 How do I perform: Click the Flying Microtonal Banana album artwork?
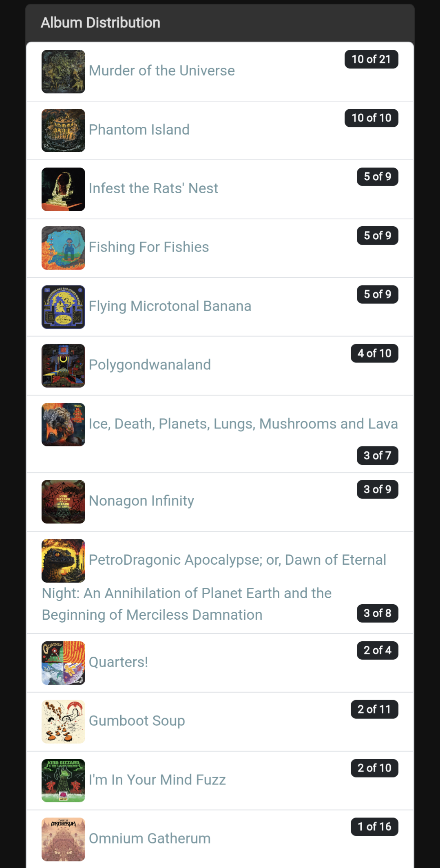click(x=63, y=307)
